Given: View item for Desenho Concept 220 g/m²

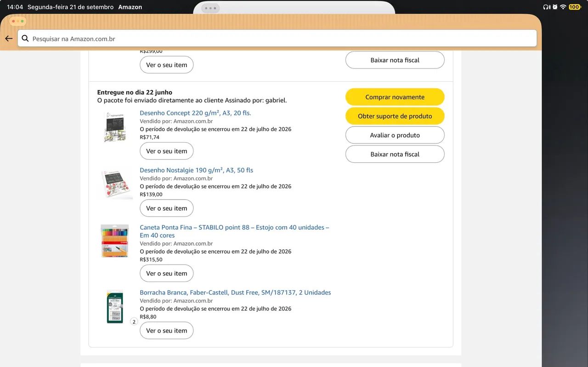Looking at the screenshot, I should point(167,151).
